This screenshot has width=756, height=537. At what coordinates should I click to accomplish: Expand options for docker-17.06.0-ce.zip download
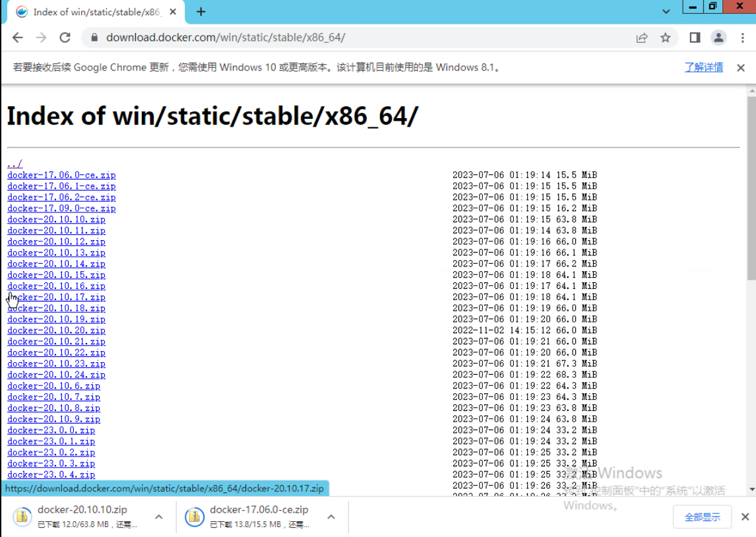(x=331, y=517)
